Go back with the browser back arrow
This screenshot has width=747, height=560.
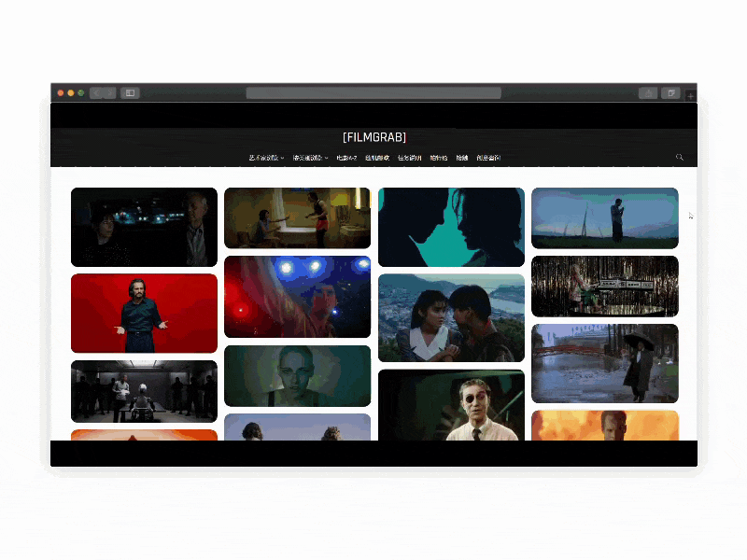click(96, 92)
